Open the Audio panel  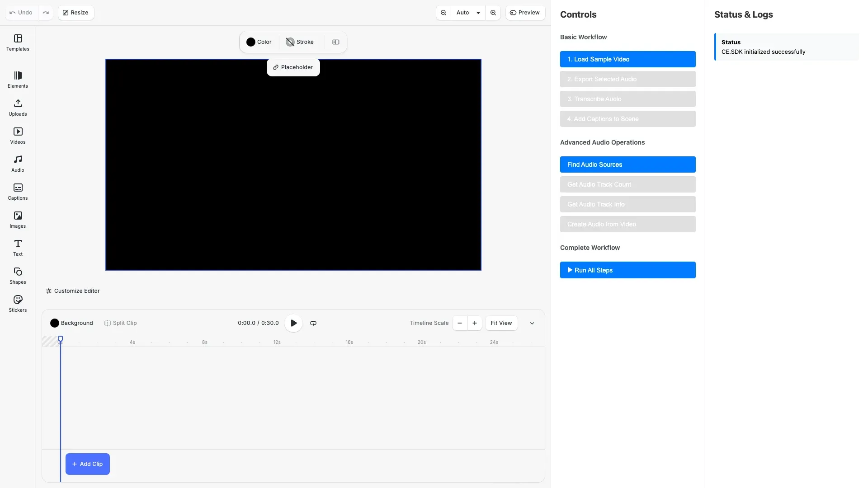17,163
